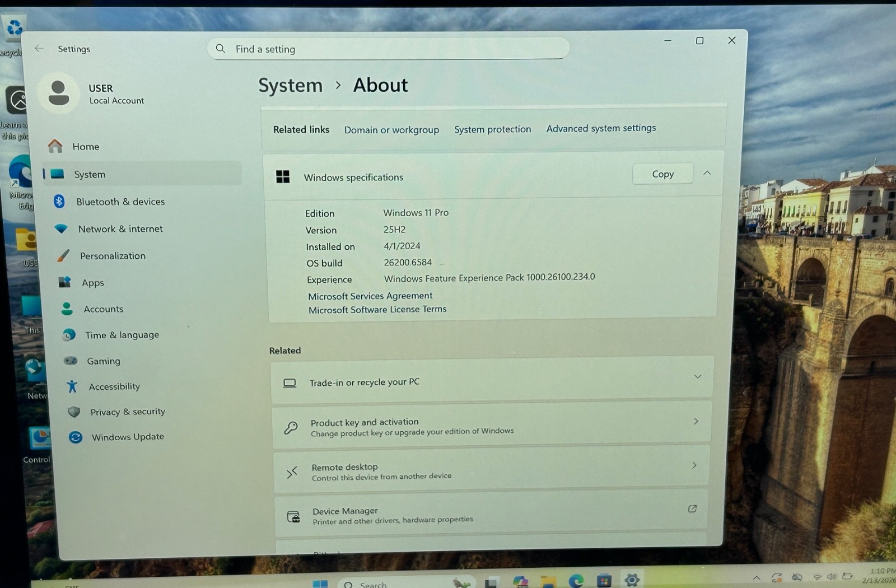
Task: Open the USER account avatar
Action: click(59, 93)
